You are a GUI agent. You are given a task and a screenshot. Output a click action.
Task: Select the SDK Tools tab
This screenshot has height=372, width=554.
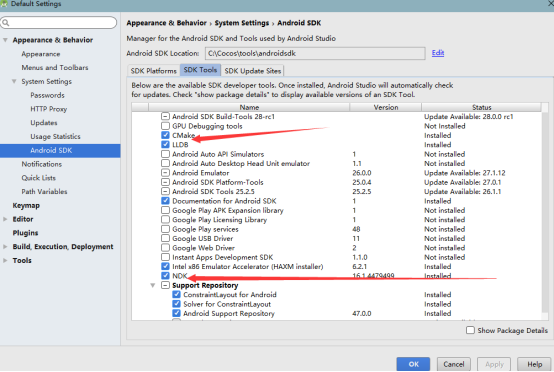coord(200,70)
